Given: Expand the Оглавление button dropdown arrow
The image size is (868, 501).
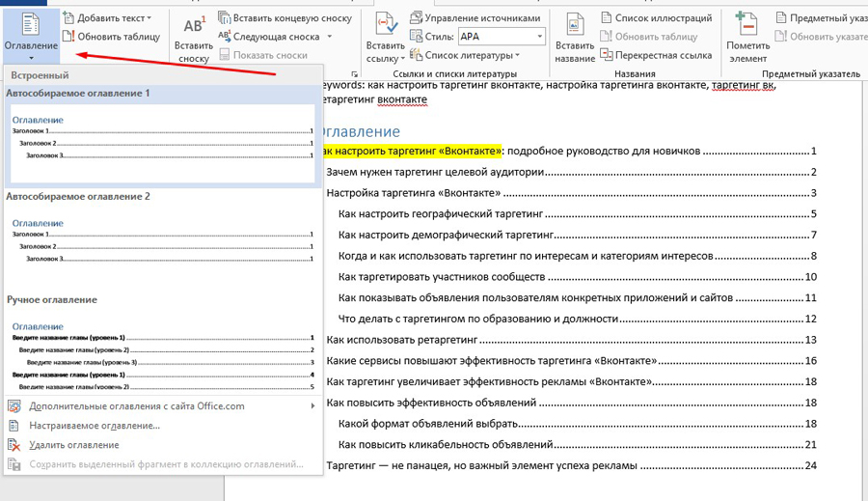Looking at the screenshot, I should click(31, 58).
